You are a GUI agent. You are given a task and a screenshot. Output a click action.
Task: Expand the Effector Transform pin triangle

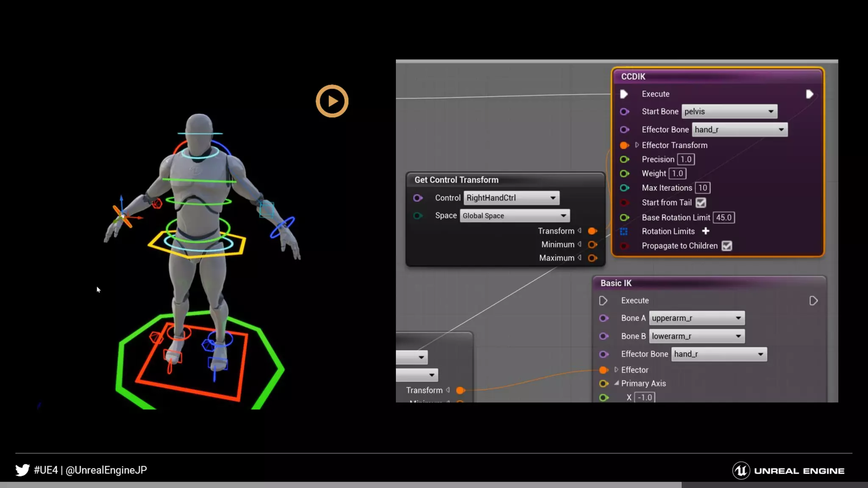click(x=637, y=145)
